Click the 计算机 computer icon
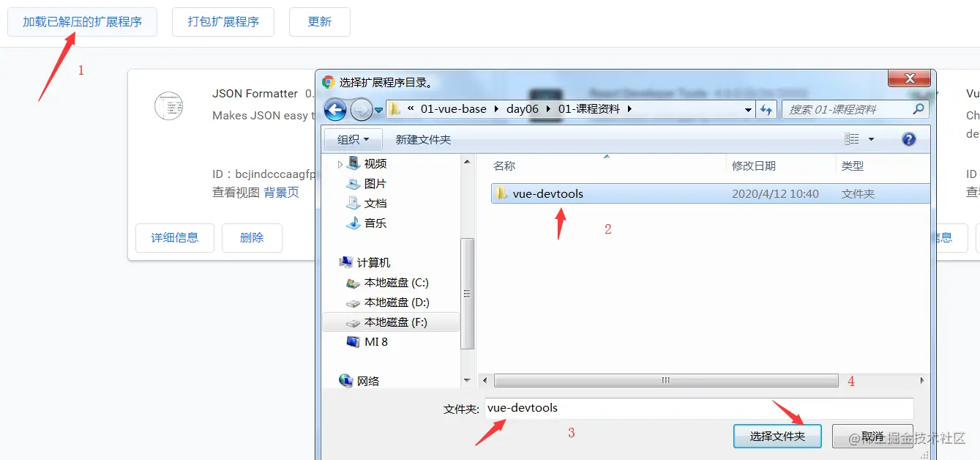The height and width of the screenshot is (460, 980). (x=346, y=262)
